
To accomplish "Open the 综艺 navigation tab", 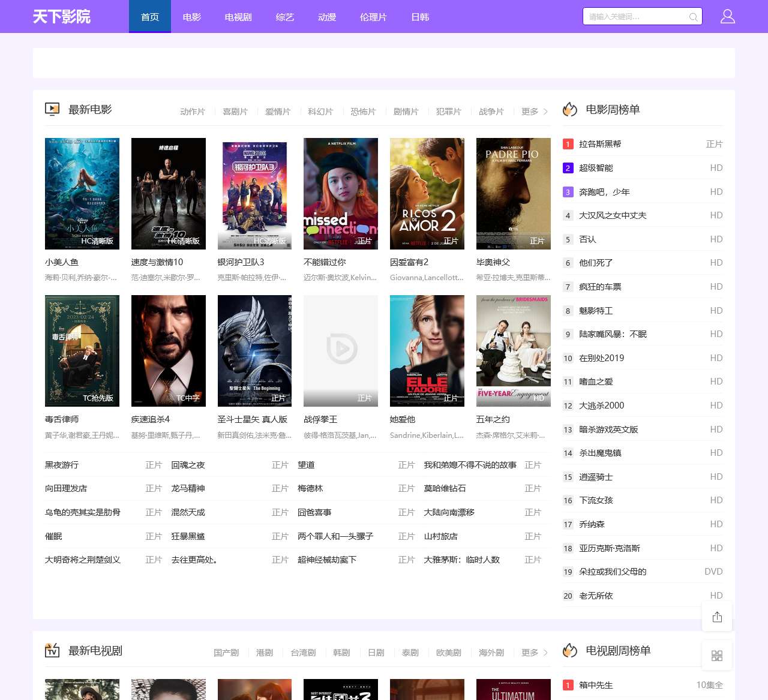I will tap(285, 17).
